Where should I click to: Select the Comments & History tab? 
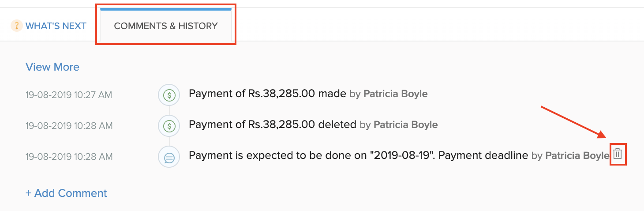pos(166,26)
